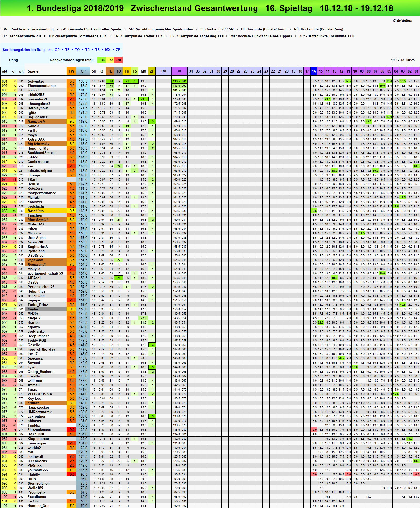Image resolution: width=420 pixels, height=508 pixels.
Task: Select player name Perlensucher 23
Action: click(x=41, y=287)
